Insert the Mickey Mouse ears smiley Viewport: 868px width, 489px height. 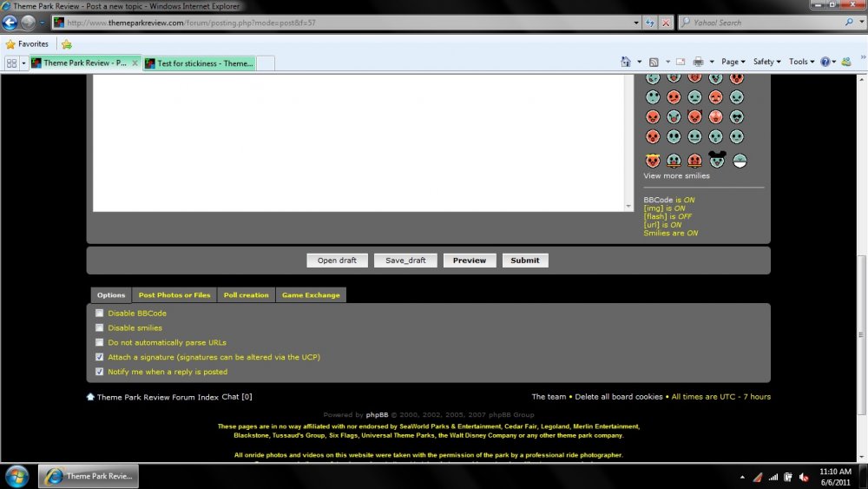[x=716, y=160]
